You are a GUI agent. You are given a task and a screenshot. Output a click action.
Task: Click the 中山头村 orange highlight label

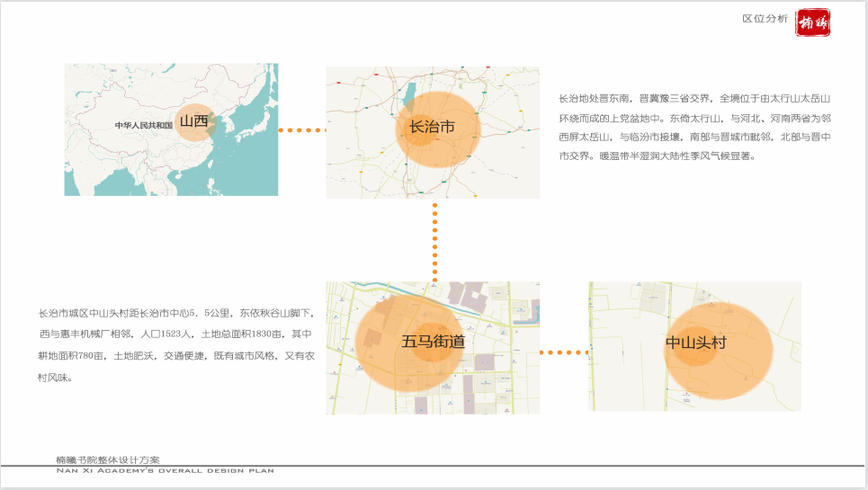pos(695,343)
